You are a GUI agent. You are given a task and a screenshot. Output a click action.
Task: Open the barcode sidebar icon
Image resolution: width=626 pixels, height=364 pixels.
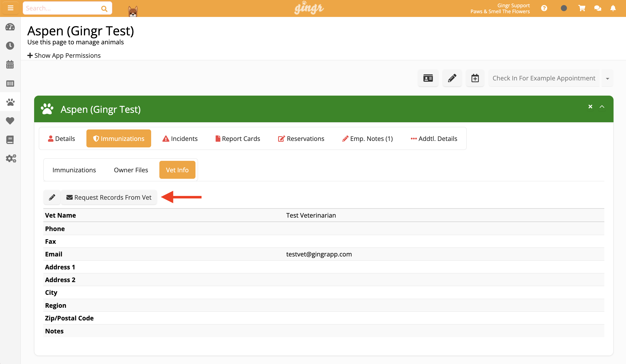[10, 83]
